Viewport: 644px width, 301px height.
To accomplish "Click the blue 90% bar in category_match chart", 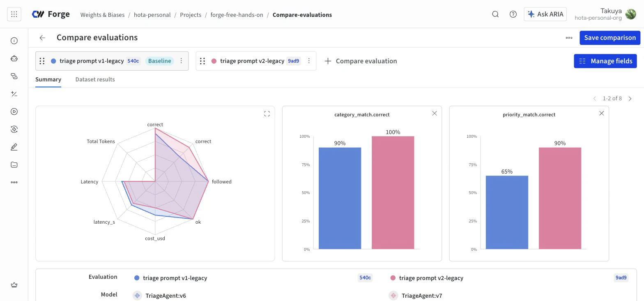I will click(x=340, y=198).
